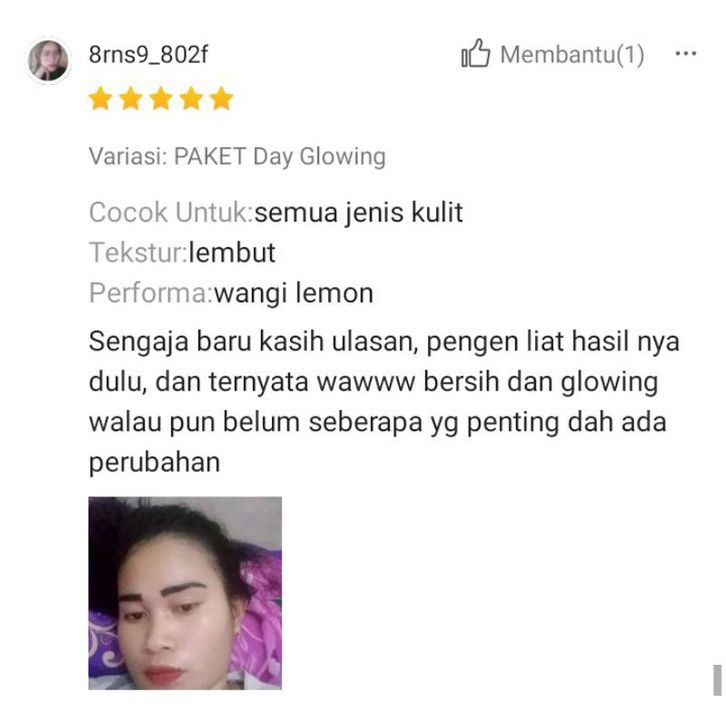Select the fourth rating star
The image size is (726, 726).
192,99
